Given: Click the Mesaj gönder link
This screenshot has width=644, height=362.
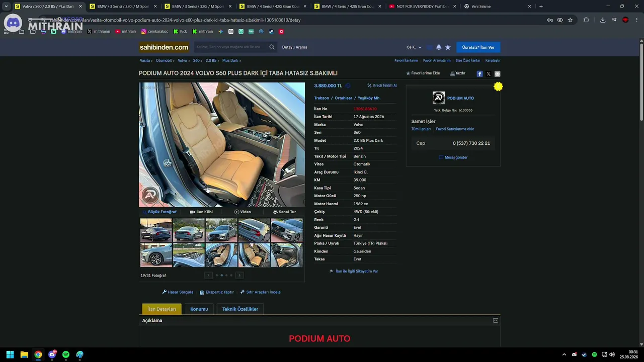Looking at the screenshot, I should point(453,157).
